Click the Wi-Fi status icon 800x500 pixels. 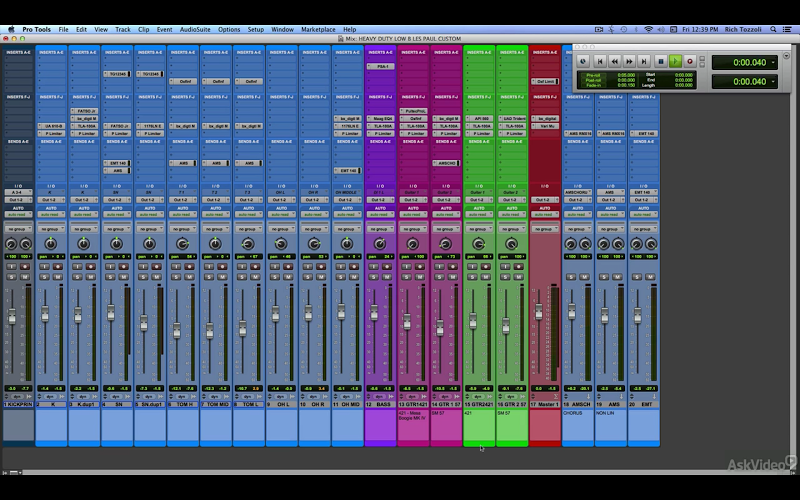[x=648, y=30]
